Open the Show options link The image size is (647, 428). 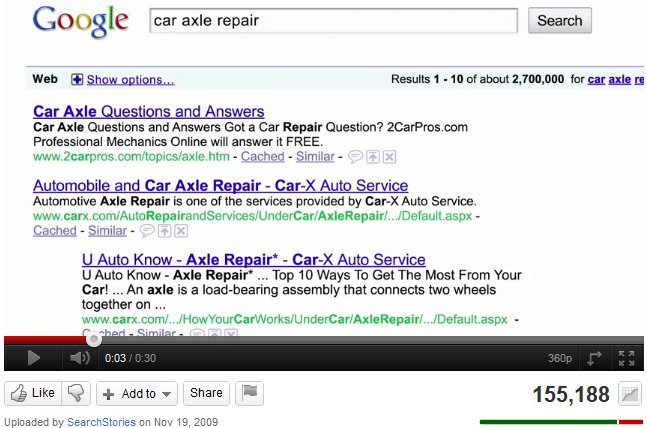[x=130, y=80]
